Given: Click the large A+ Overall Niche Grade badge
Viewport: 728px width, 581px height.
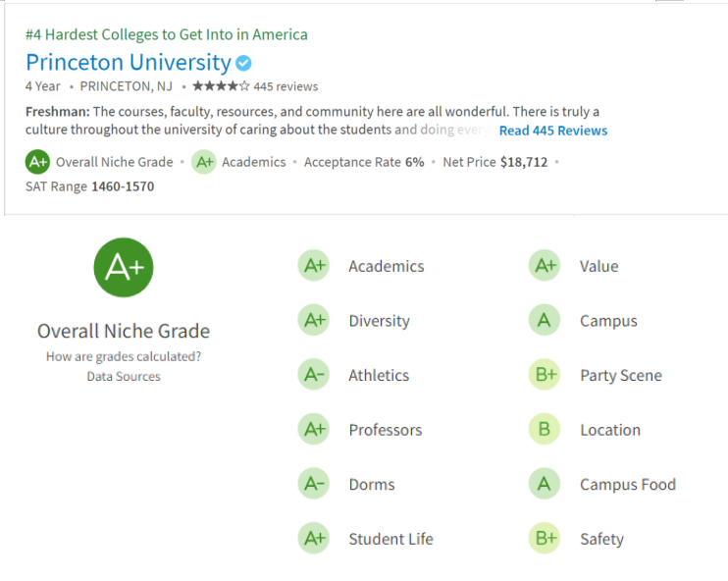Looking at the screenshot, I should pyautogui.click(x=124, y=267).
